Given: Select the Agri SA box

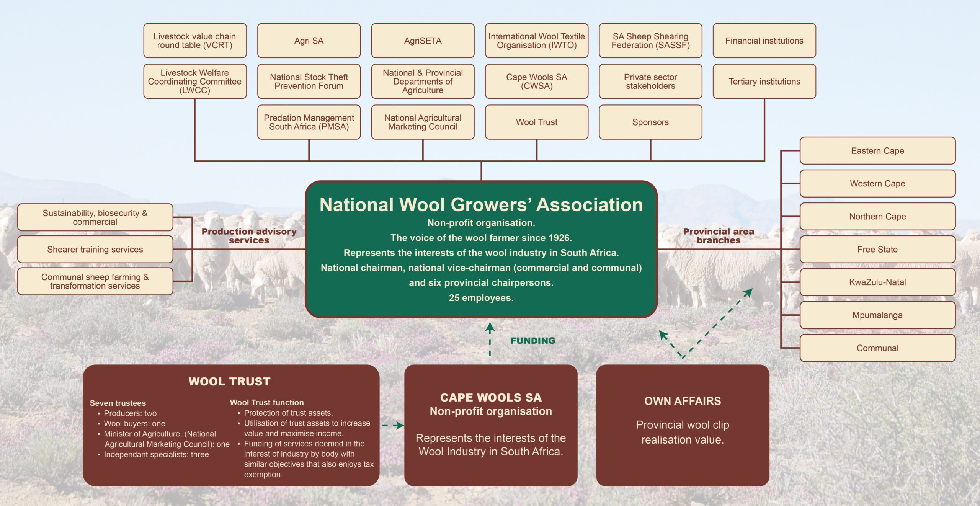Looking at the screenshot, I should tap(309, 41).
